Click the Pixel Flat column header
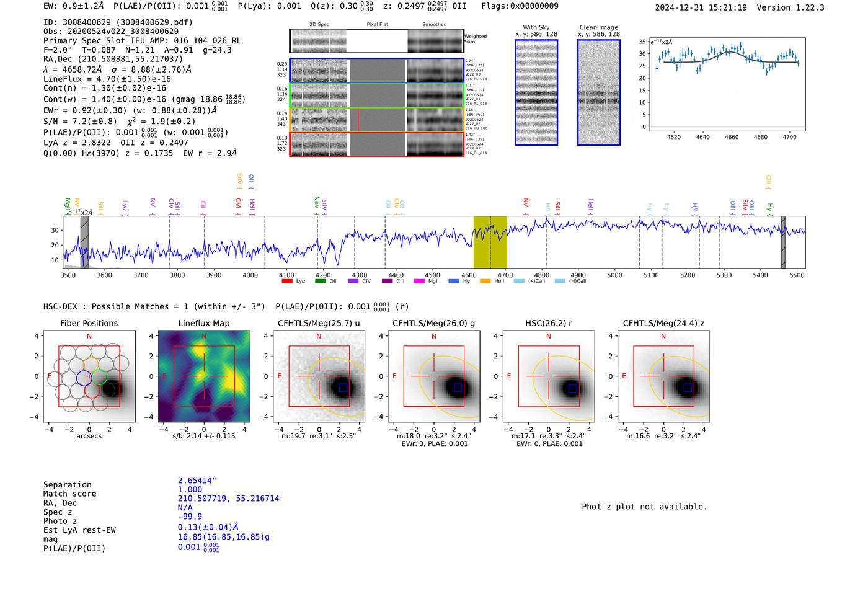Screen dimensions: 868x591 point(377,25)
